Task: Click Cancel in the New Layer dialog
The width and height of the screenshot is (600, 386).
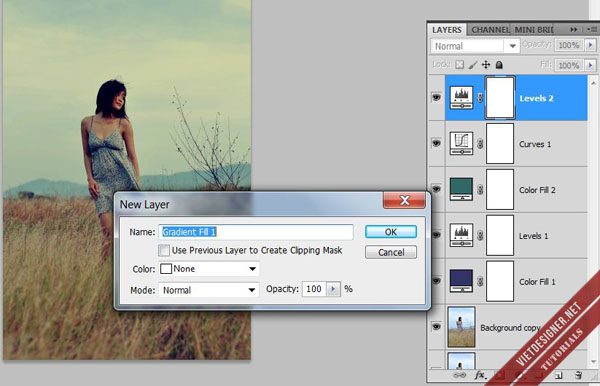Action: pos(391,252)
